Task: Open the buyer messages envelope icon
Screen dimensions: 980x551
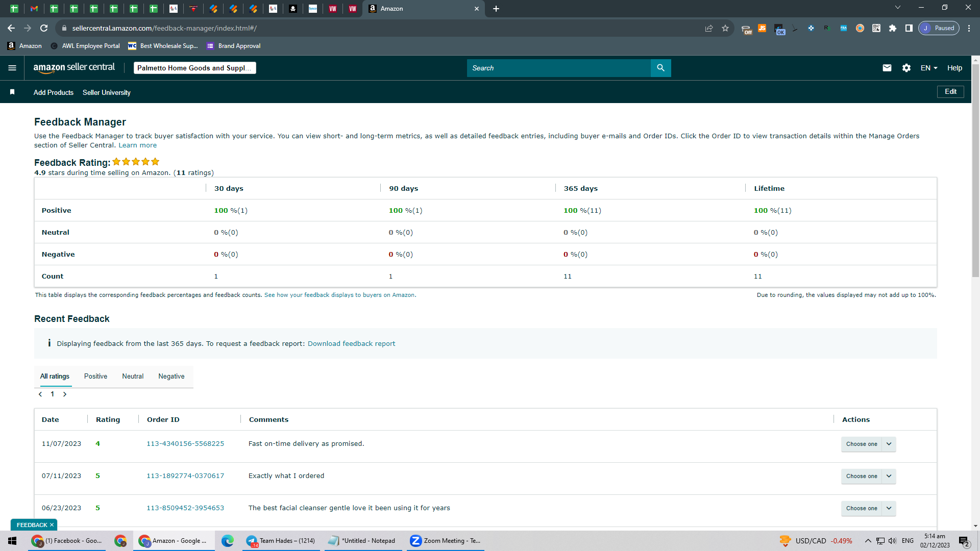Action: click(x=887, y=68)
